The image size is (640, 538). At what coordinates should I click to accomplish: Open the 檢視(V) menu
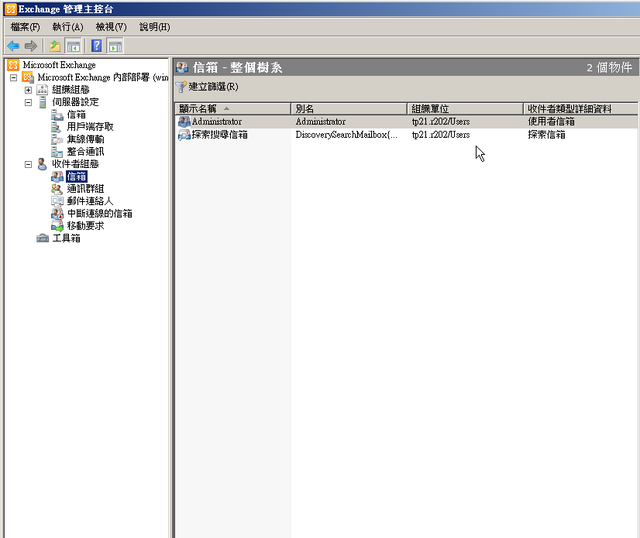click(111, 27)
